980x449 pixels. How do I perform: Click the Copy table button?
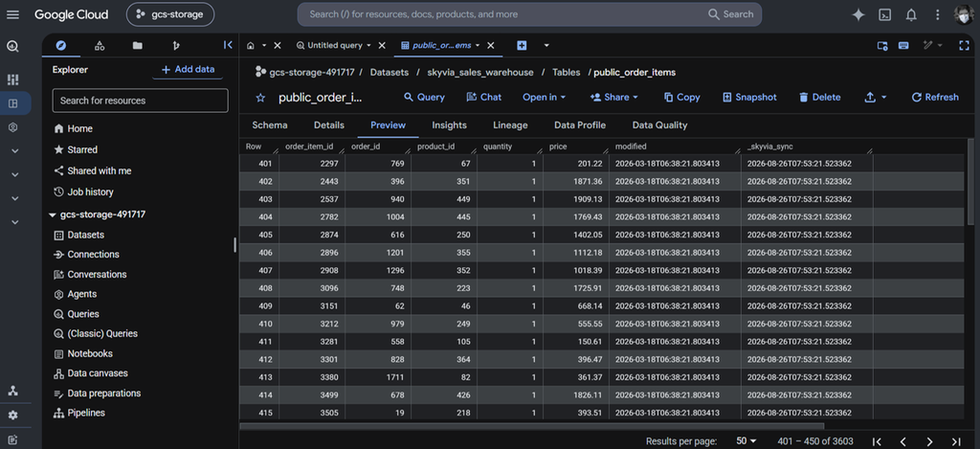coord(681,98)
